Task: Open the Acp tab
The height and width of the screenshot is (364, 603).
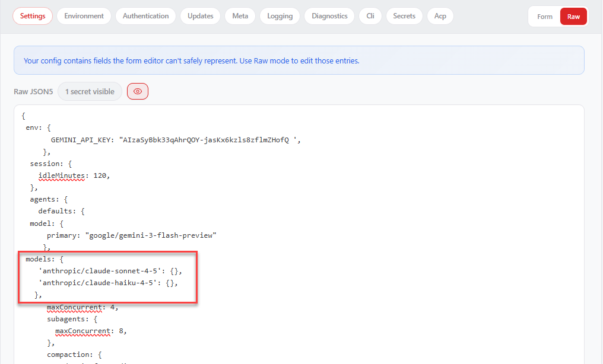Action: [440, 16]
